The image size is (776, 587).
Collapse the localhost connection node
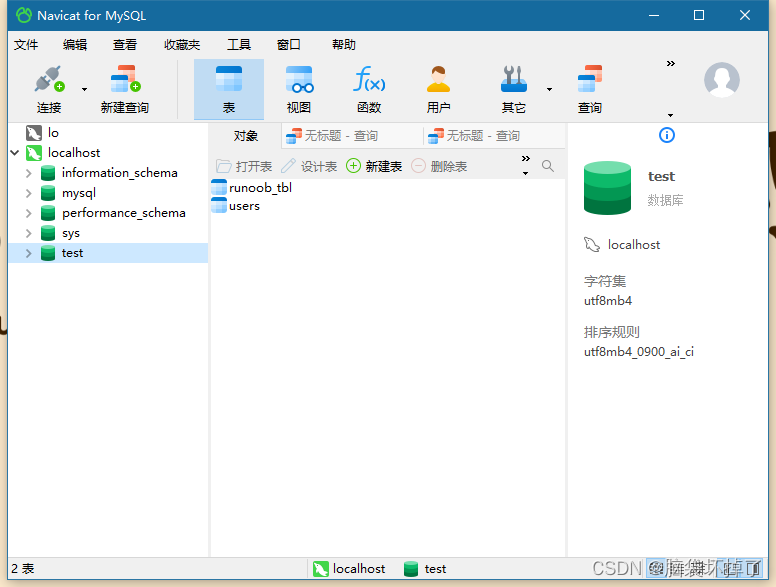(15, 152)
